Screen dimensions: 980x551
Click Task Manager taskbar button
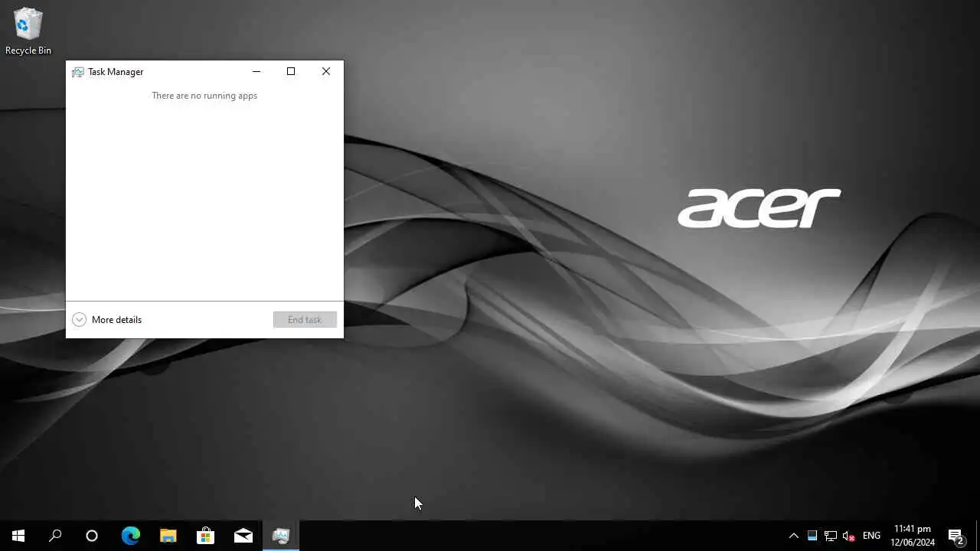click(x=281, y=536)
